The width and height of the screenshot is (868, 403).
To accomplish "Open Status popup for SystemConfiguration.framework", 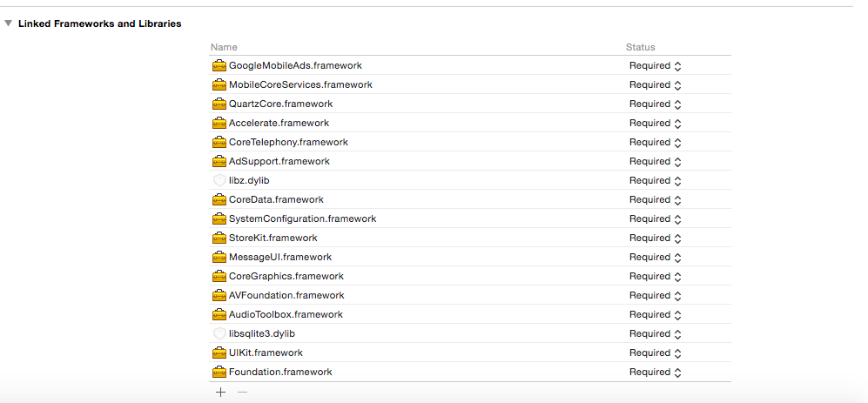I will (656, 218).
